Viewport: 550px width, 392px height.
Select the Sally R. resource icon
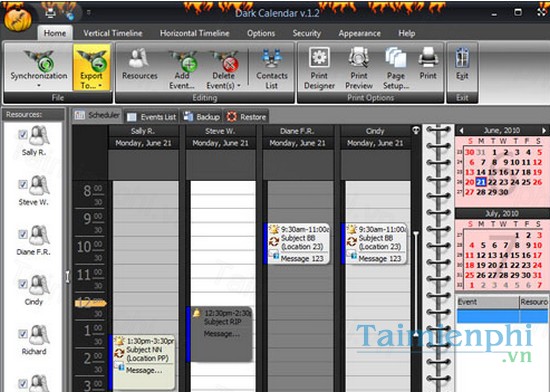click(39, 135)
